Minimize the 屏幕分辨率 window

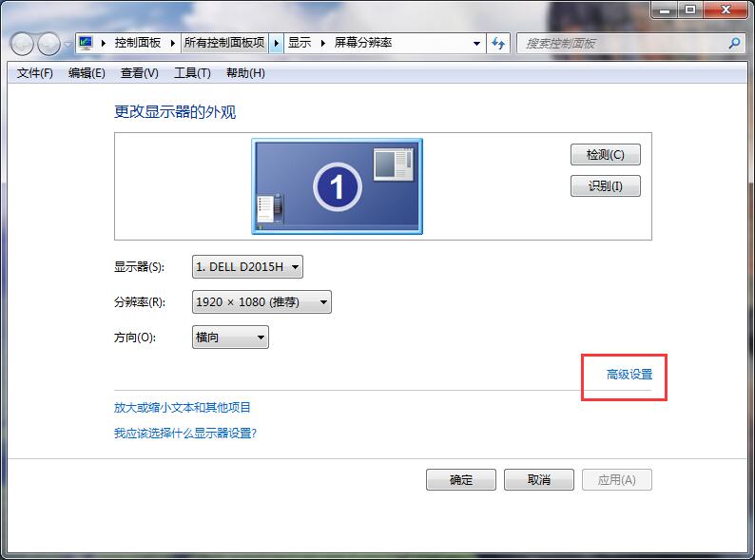click(x=665, y=10)
